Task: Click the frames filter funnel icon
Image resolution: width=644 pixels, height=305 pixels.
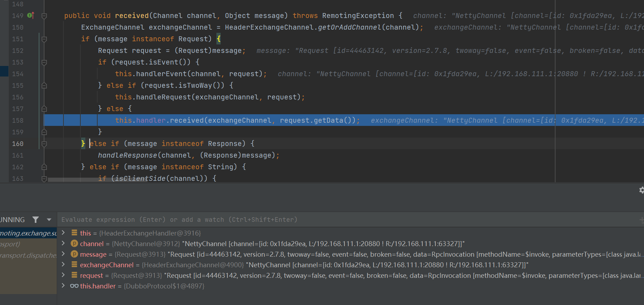Action: tap(36, 220)
